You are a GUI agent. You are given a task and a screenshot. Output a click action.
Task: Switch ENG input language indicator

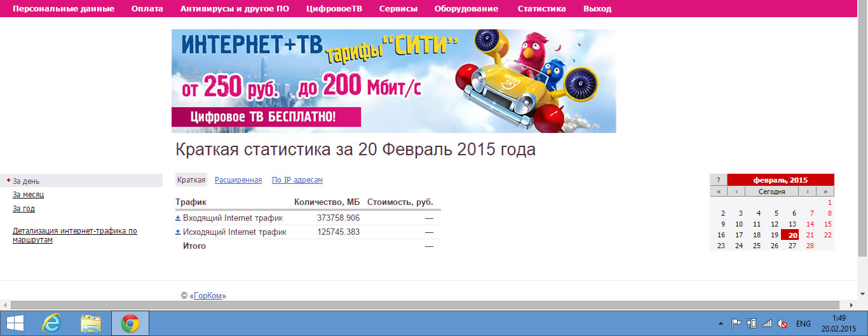(x=803, y=324)
